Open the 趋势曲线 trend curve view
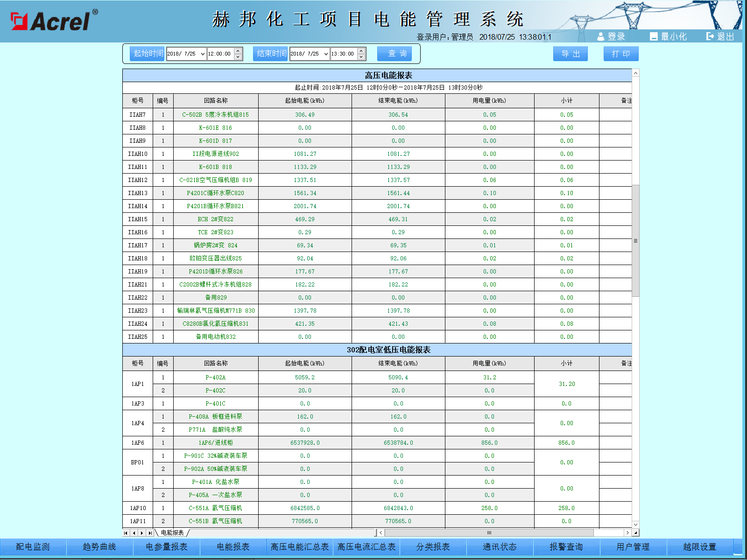The image size is (747, 560). [x=99, y=546]
